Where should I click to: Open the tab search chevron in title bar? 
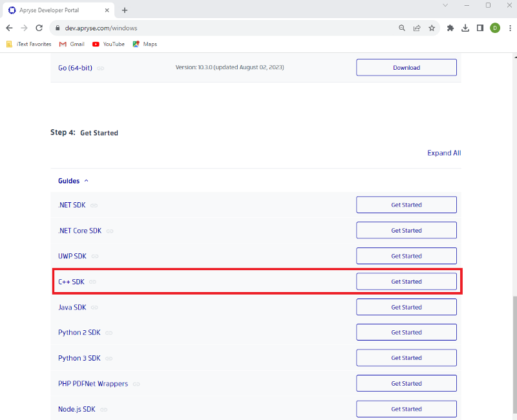click(x=445, y=5)
